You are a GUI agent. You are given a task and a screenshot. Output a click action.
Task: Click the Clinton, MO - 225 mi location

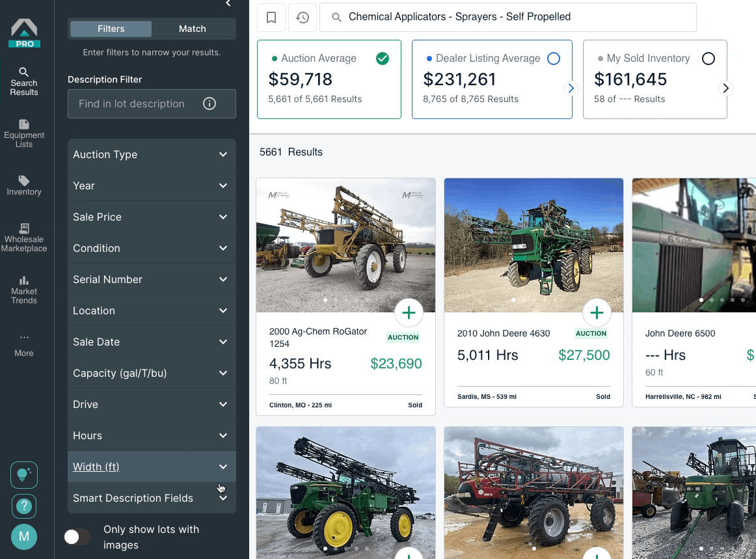tap(301, 405)
